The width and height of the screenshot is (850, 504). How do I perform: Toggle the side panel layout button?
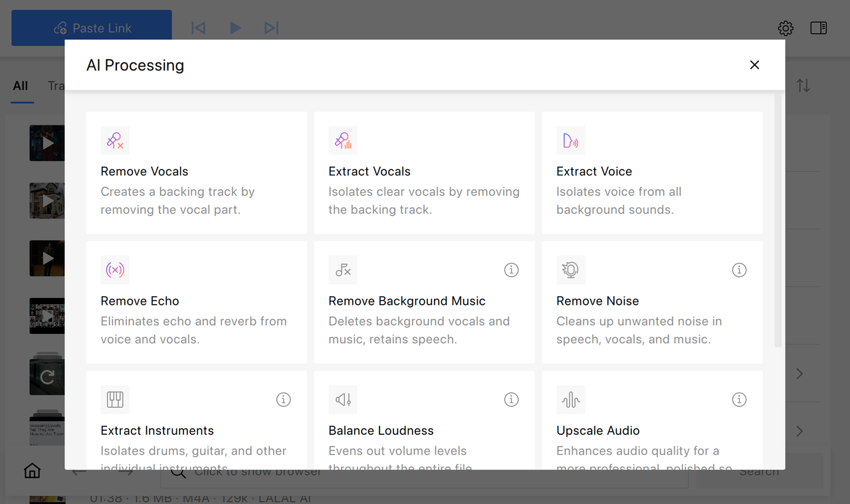(x=819, y=29)
